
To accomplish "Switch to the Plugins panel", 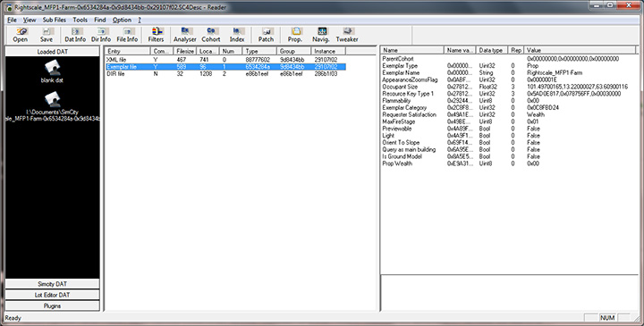I will [x=52, y=306].
